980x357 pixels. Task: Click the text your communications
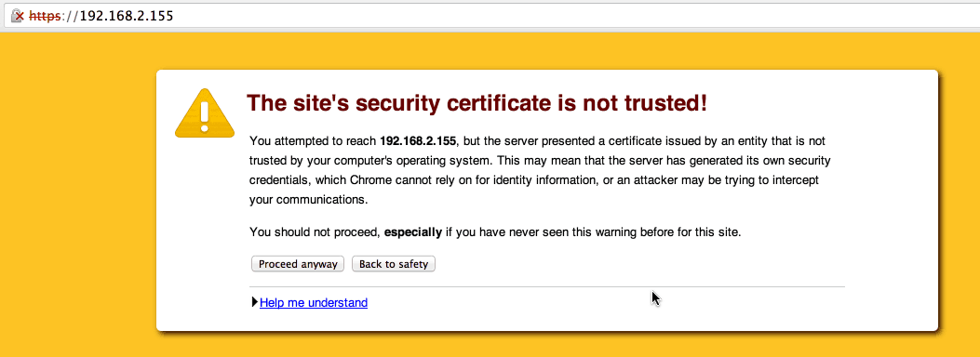click(x=309, y=200)
